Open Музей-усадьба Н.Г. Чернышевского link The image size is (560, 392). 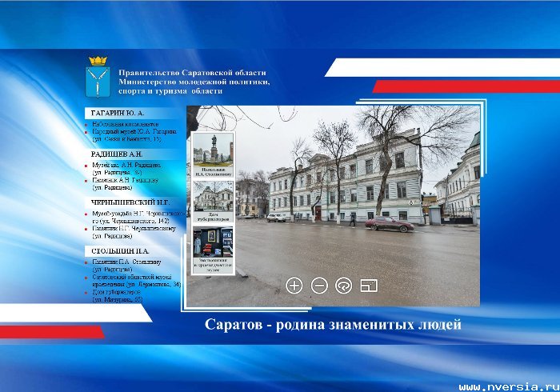[138, 217]
